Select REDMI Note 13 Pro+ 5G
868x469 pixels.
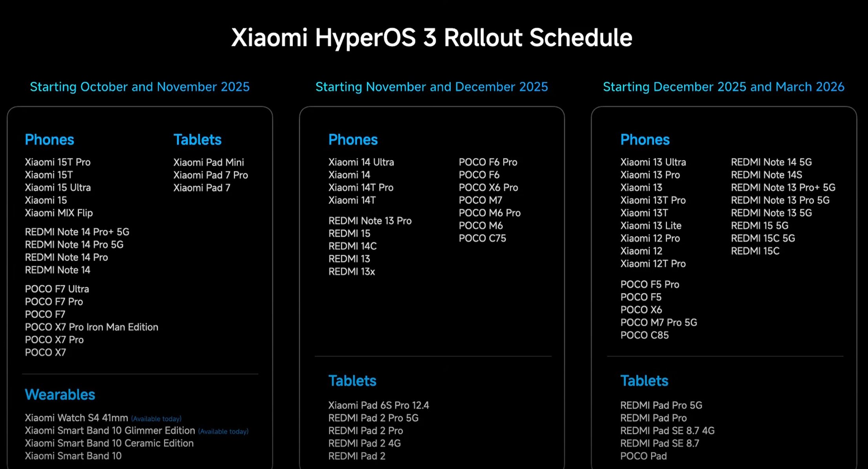(x=783, y=187)
